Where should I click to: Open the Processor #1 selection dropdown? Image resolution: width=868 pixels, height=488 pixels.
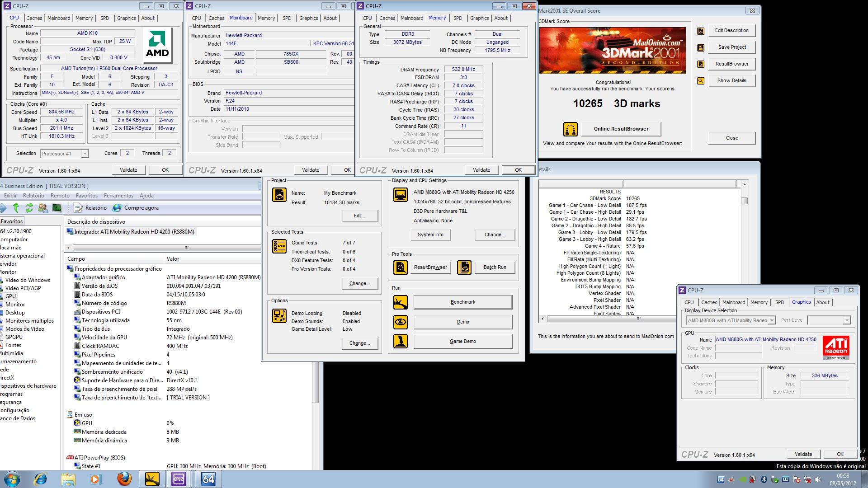[x=65, y=154]
